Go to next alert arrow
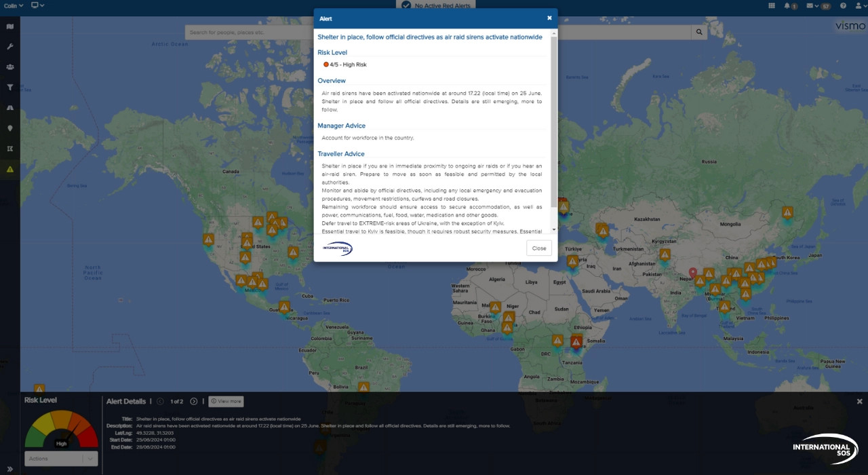The width and height of the screenshot is (868, 475). pos(194,402)
